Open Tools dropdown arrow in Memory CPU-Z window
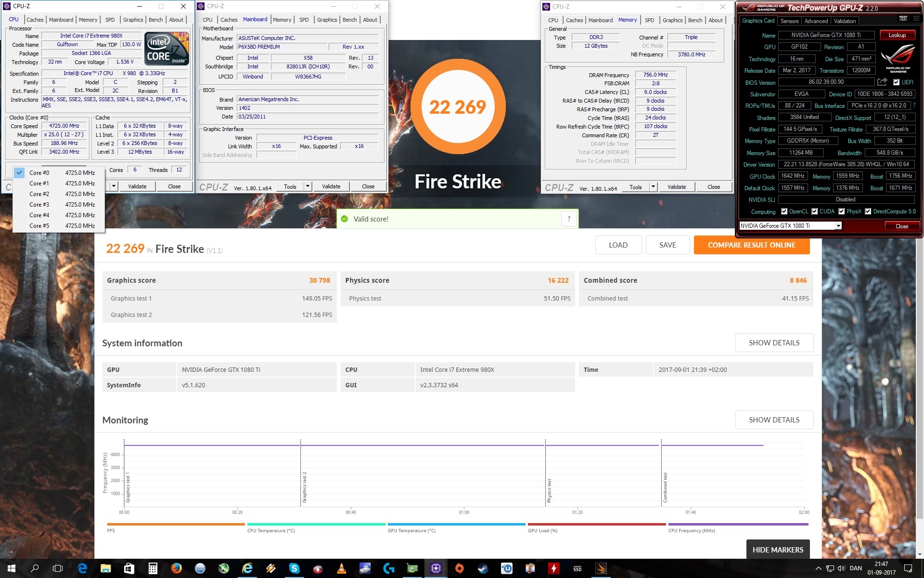This screenshot has height=578, width=924. (653, 187)
